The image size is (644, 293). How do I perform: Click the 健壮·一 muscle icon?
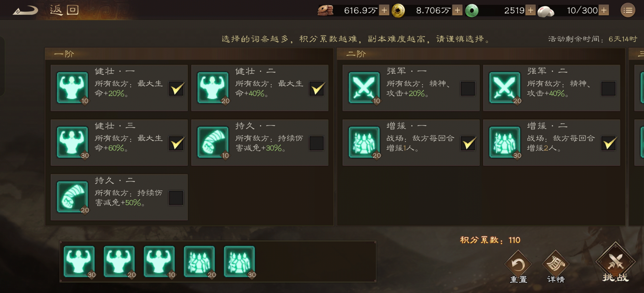coord(72,87)
